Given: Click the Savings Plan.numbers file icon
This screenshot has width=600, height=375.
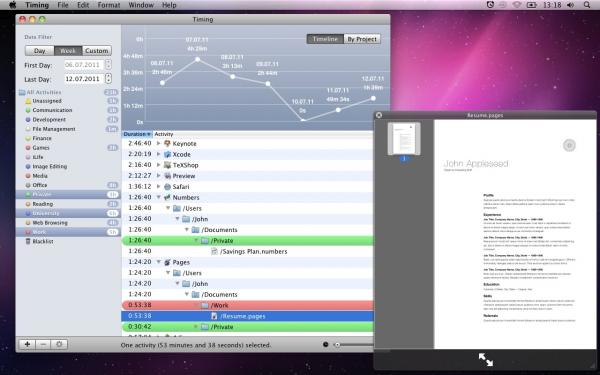Looking at the screenshot, I should (214, 251).
